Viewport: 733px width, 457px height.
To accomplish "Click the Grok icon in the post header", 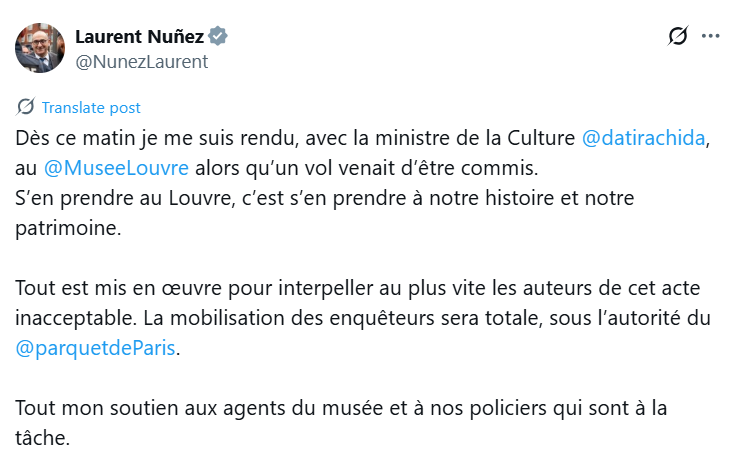I will pos(678,37).
